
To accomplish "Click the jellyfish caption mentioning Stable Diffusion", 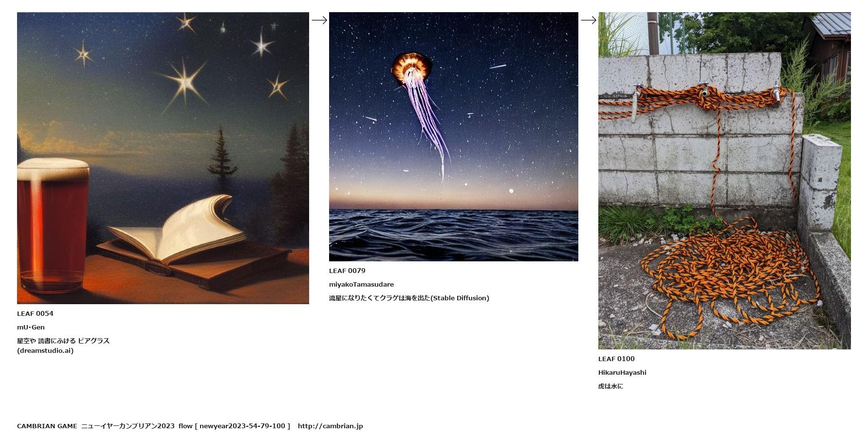I will [409, 298].
